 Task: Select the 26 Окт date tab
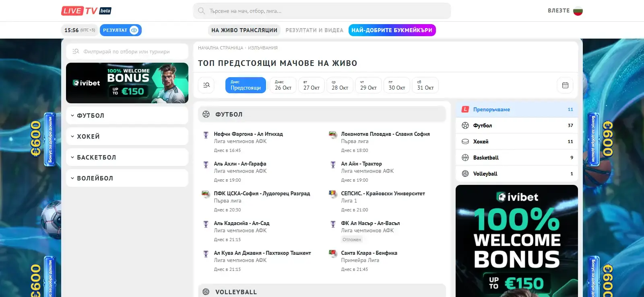[x=283, y=85]
